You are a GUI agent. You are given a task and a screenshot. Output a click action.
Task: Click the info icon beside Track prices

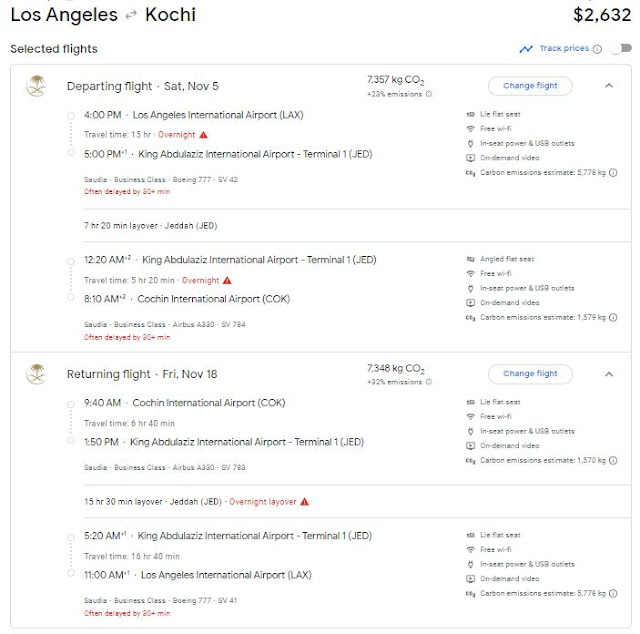click(x=597, y=49)
